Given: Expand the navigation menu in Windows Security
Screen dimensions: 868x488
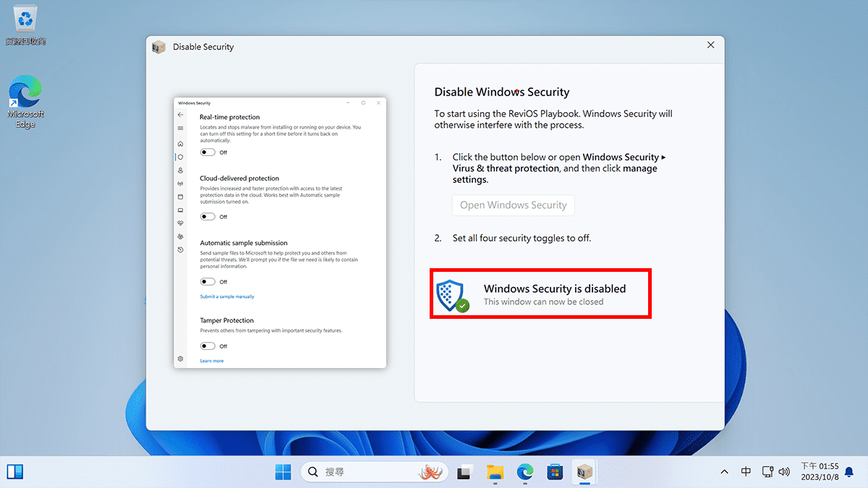Looking at the screenshot, I should pyautogui.click(x=180, y=128).
